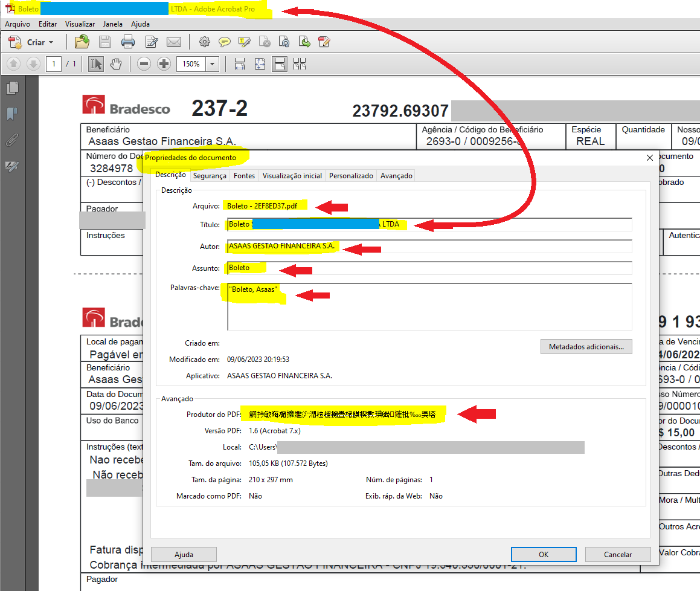Open signatures side panel
This screenshot has height=591, width=700.
pyautogui.click(x=13, y=166)
